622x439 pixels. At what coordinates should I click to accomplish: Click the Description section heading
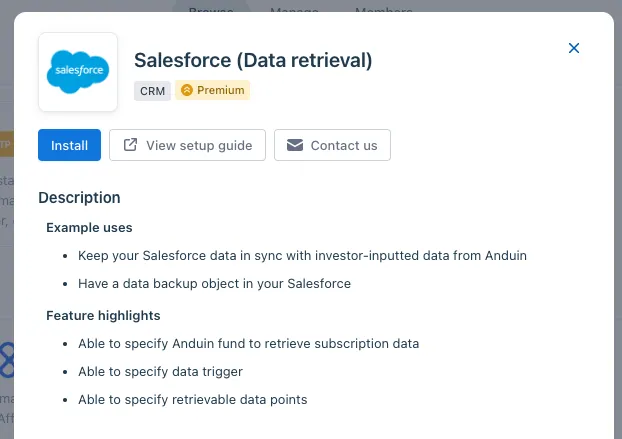(x=79, y=197)
